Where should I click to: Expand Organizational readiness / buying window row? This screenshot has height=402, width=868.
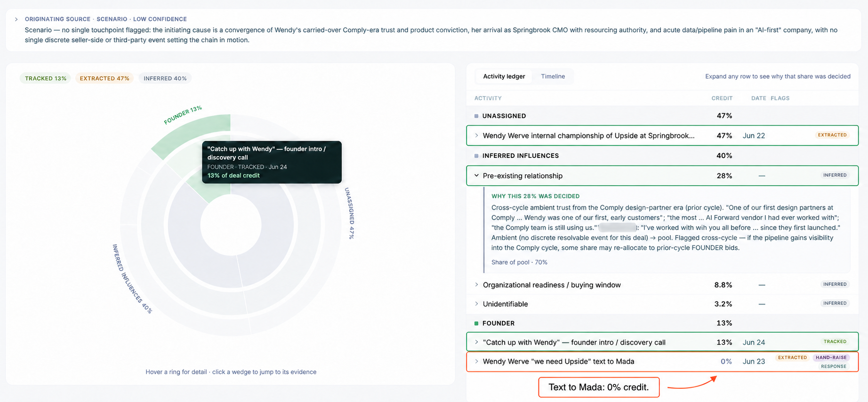(476, 285)
